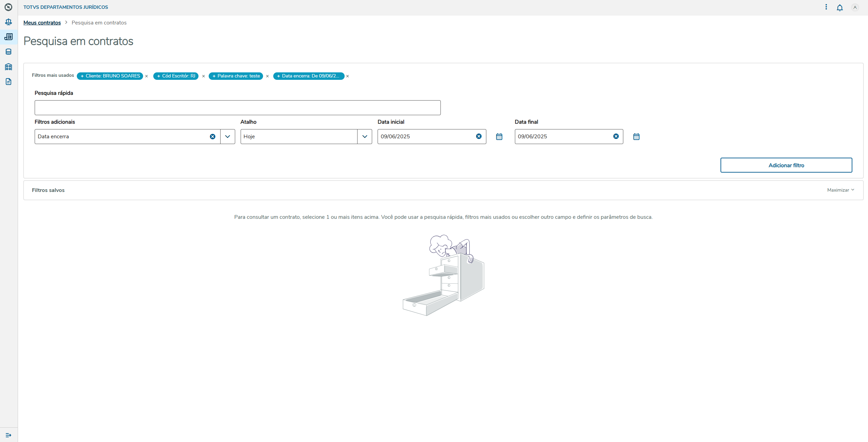Open the document sidebar icon
Screen dimensions: 868x442
point(8,82)
